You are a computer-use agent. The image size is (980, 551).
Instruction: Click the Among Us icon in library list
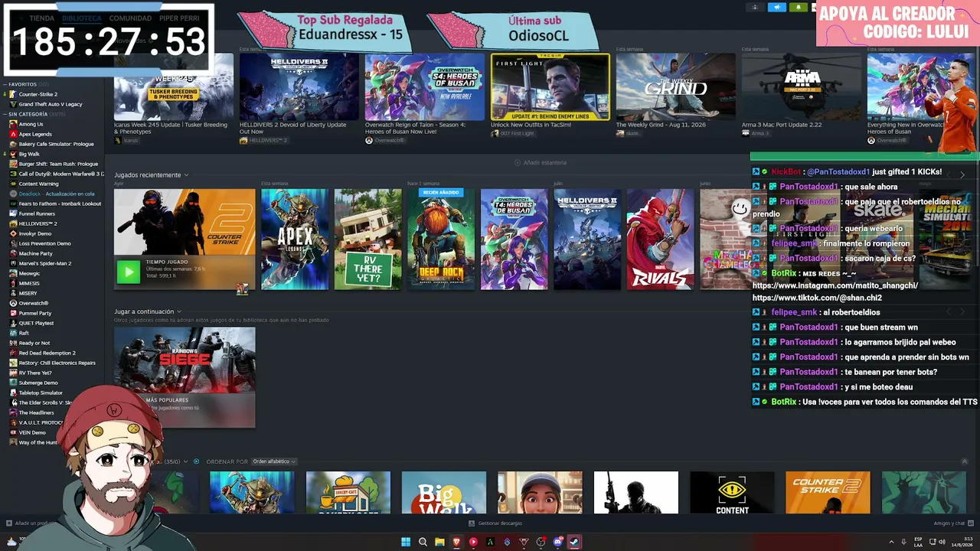click(x=13, y=124)
